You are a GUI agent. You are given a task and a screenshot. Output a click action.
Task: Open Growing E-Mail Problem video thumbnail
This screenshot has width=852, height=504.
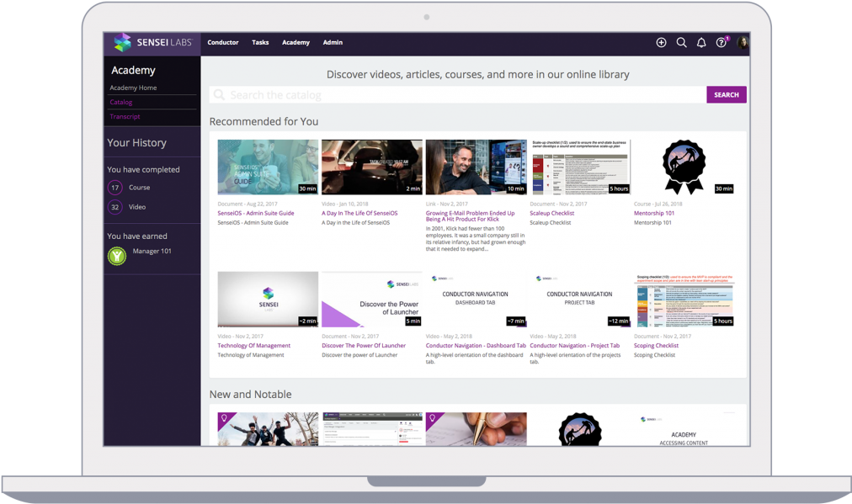point(476,167)
